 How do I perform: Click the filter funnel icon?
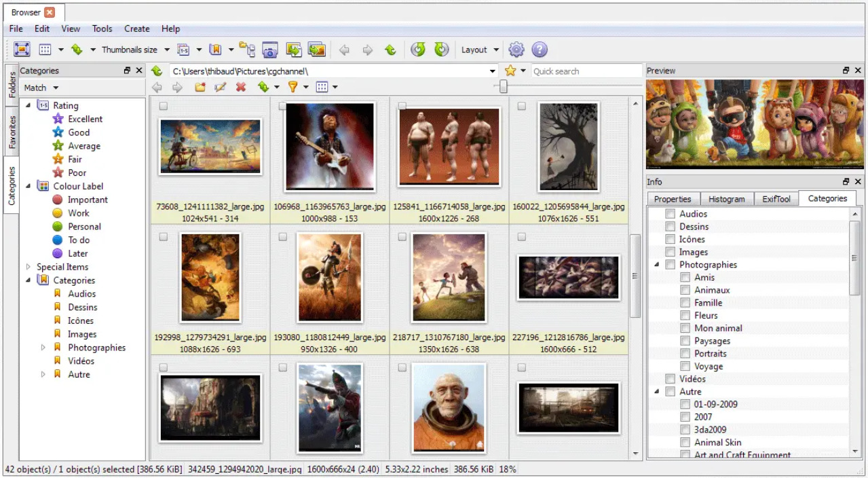click(293, 87)
